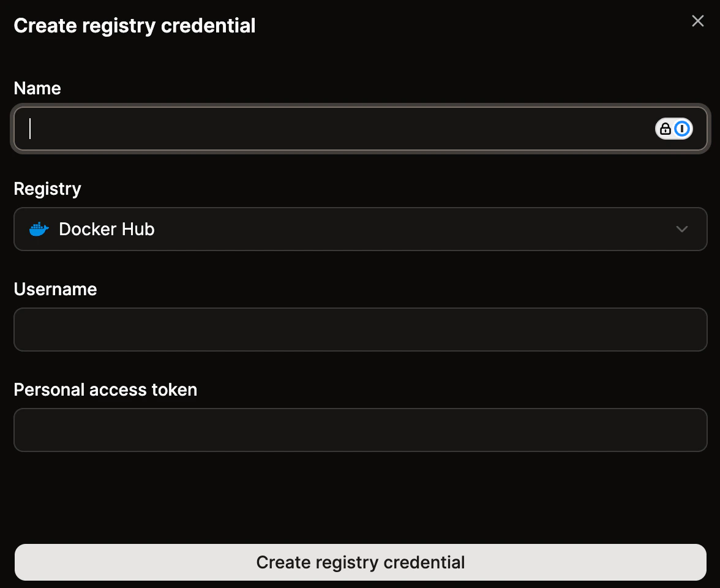This screenshot has height=588, width=720.
Task: Click the downward chevron to change registry
Action: pyautogui.click(x=681, y=229)
